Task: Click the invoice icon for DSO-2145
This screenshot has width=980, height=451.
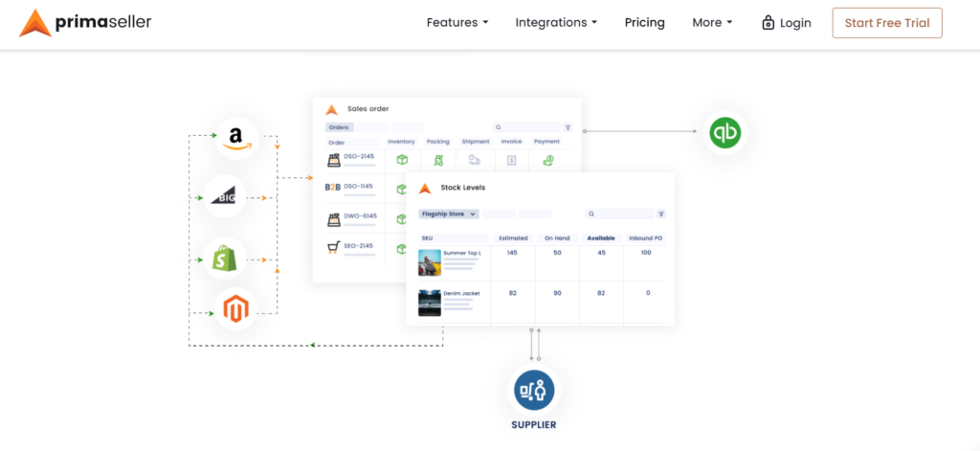Action: click(x=511, y=160)
